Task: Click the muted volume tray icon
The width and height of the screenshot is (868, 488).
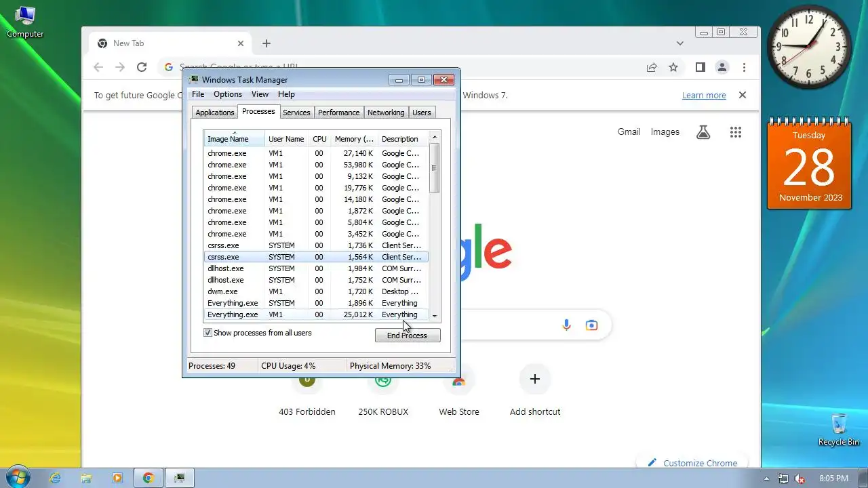Action: [x=800, y=479]
